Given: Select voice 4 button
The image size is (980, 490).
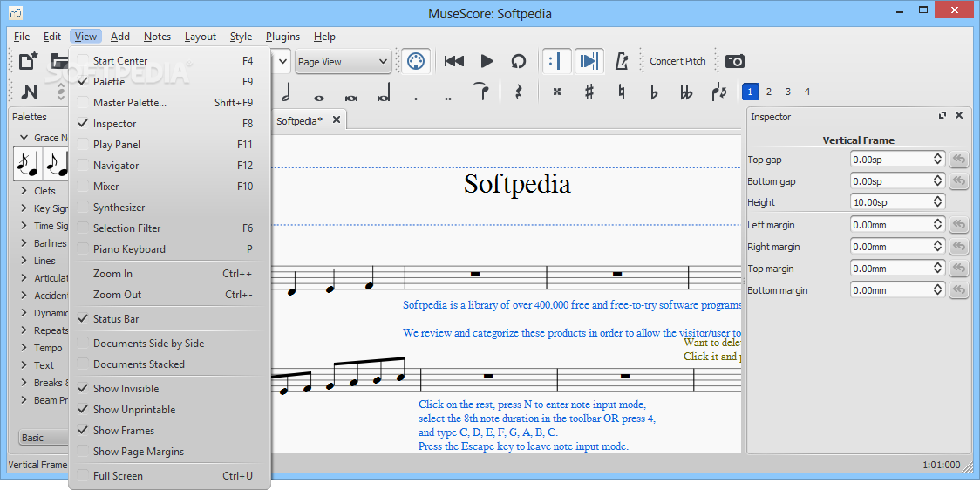Looking at the screenshot, I should [x=806, y=92].
